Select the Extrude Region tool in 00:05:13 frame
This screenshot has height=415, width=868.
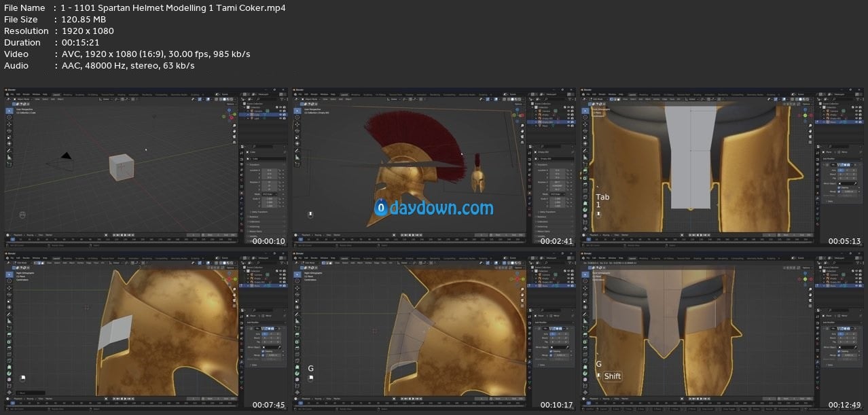click(585, 171)
